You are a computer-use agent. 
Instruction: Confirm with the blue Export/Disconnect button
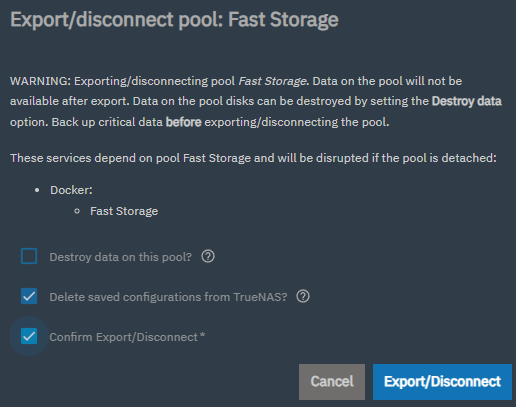442,382
